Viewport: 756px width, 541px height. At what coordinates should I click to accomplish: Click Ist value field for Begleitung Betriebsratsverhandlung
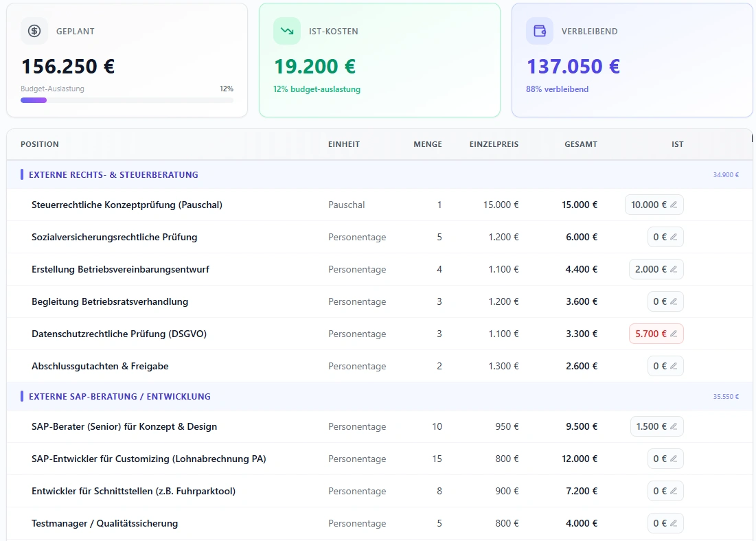660,301
